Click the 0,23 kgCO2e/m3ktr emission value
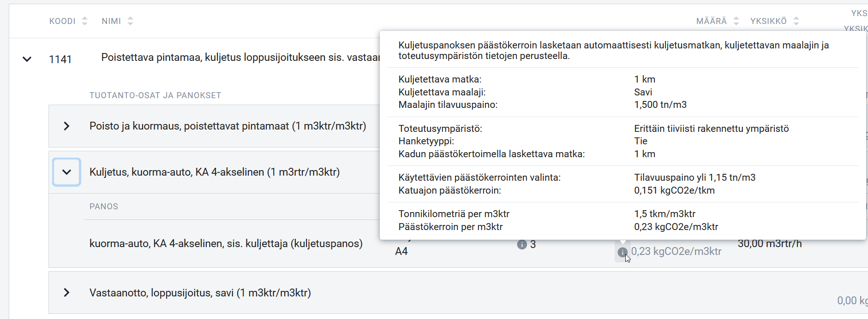 [x=676, y=251]
